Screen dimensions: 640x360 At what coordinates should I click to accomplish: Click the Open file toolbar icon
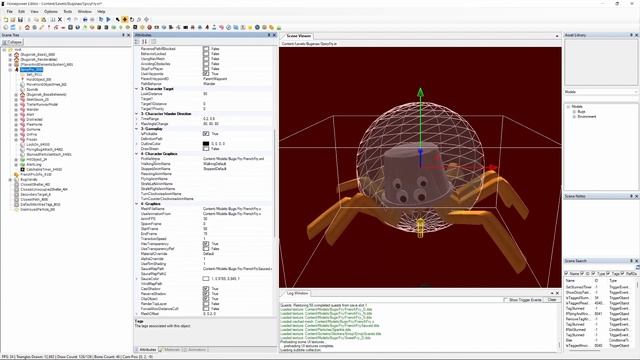point(13,20)
